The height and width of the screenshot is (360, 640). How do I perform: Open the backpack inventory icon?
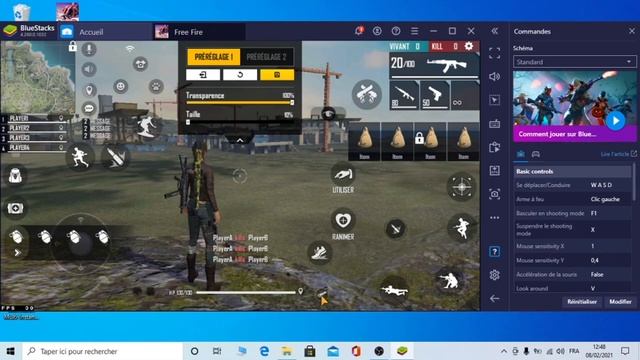(x=15, y=176)
